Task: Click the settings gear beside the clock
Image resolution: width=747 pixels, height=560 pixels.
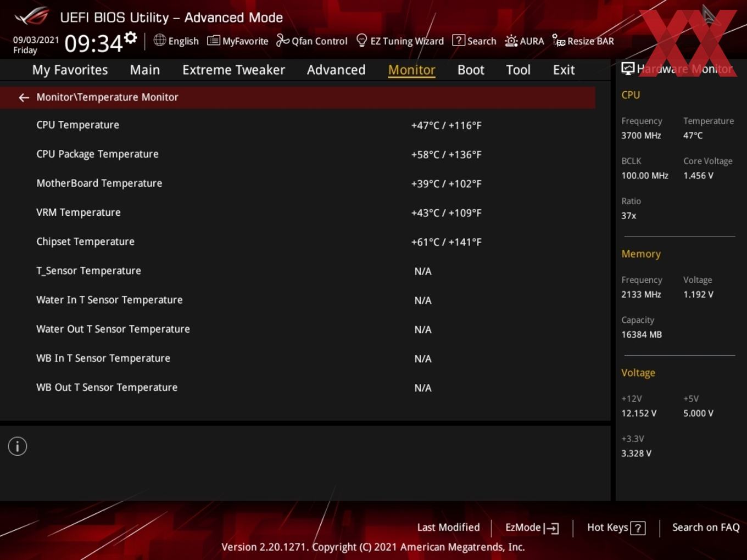Action: 130,38
